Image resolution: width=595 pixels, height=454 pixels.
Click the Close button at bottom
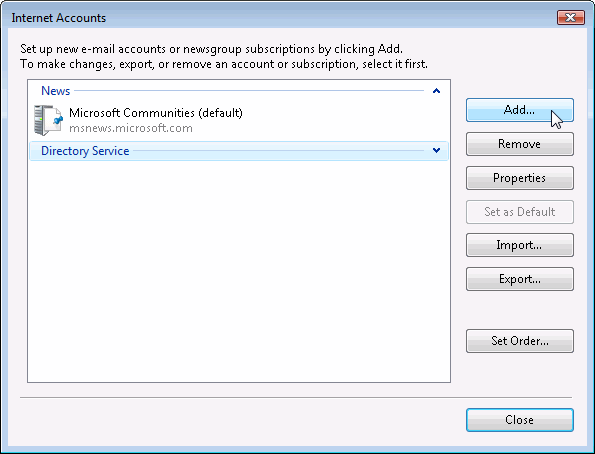pos(519,420)
